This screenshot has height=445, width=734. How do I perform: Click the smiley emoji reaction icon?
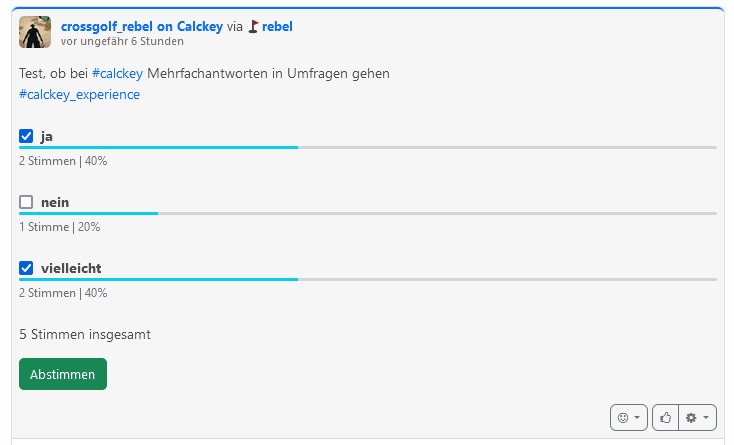(623, 417)
